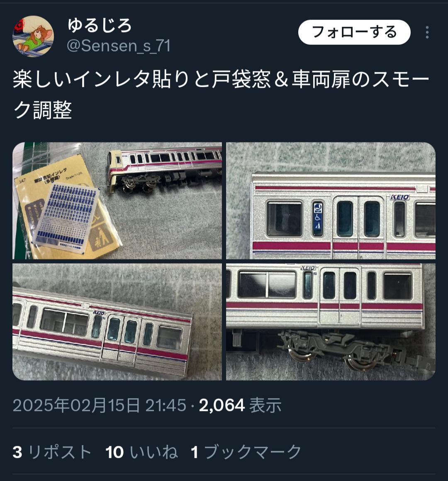Click the train front cab in first photo
448x481 pixels.
click(117, 170)
